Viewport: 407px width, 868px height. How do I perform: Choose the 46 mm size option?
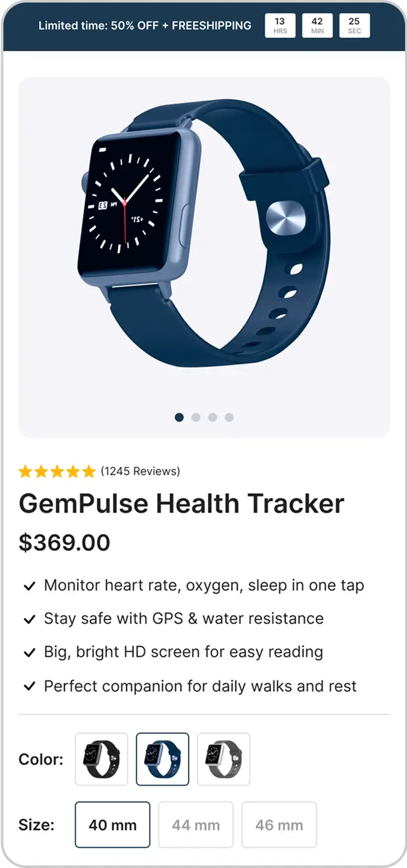(279, 825)
